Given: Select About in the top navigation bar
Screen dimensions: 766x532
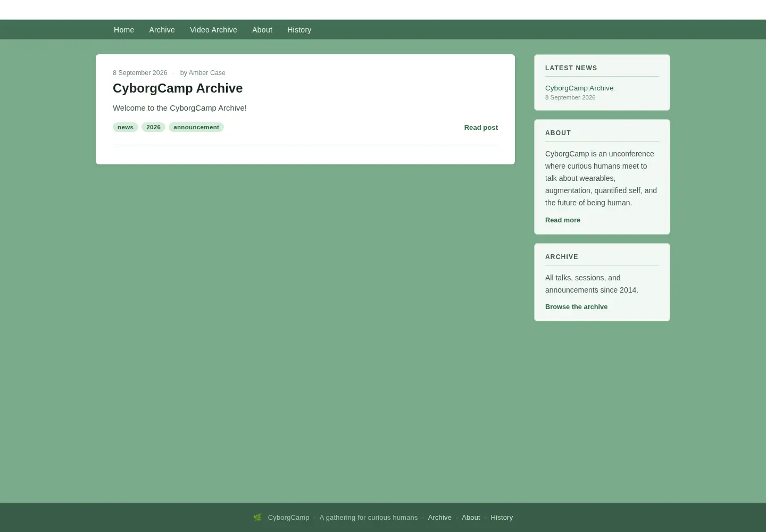Looking at the screenshot, I should (262, 30).
